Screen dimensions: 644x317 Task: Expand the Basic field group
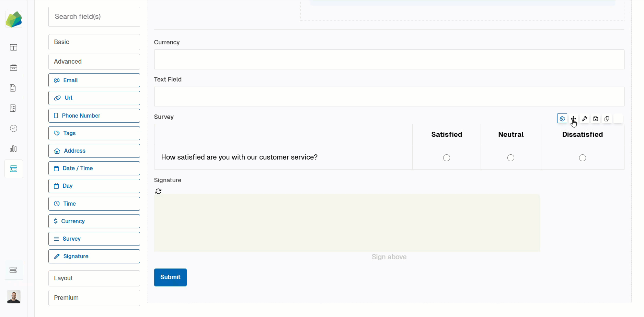94,42
